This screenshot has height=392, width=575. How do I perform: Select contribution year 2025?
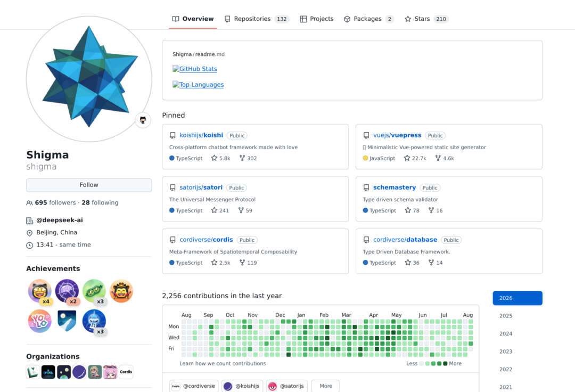click(x=517, y=316)
